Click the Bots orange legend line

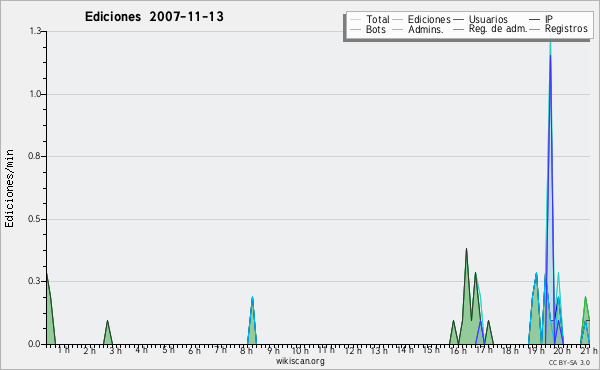[355, 29]
